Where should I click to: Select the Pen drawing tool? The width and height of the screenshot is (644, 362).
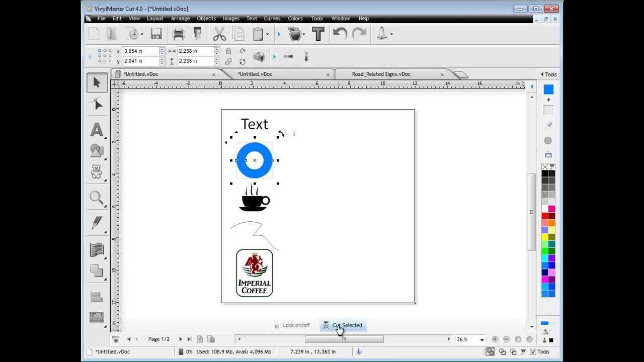pos(97,223)
